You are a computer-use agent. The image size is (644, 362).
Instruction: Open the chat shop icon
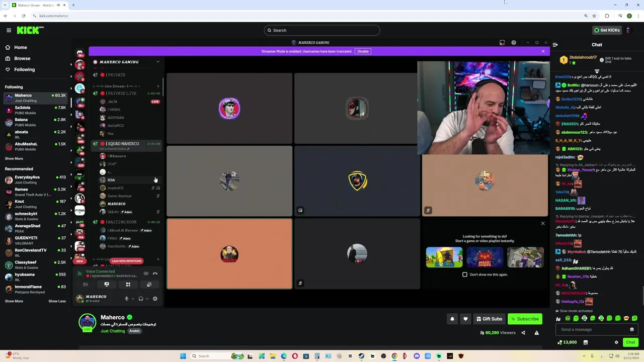coord(586,342)
